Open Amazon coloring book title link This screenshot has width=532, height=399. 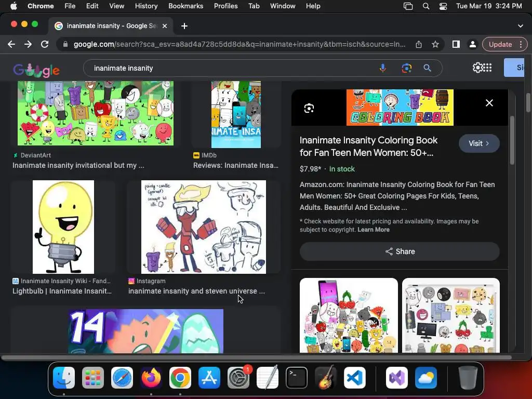pos(368,147)
